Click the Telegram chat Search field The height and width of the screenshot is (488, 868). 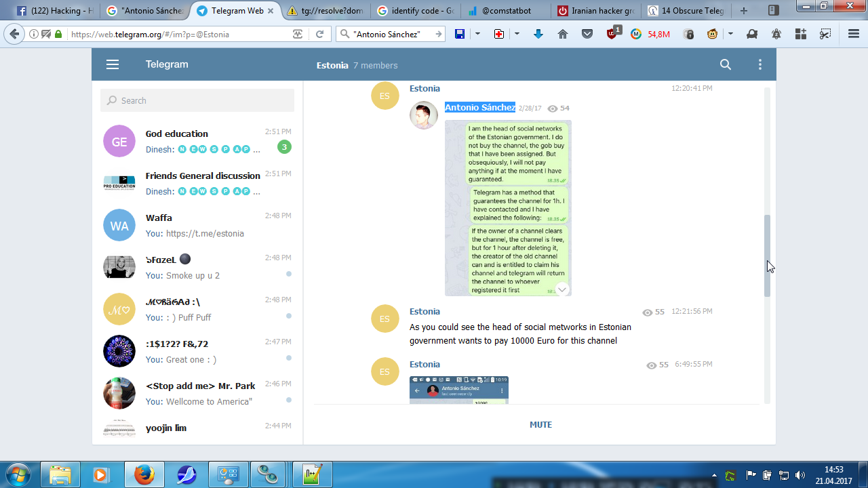click(197, 100)
